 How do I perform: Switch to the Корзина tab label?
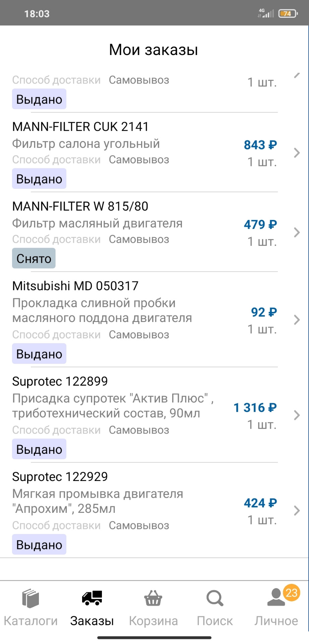(153, 621)
